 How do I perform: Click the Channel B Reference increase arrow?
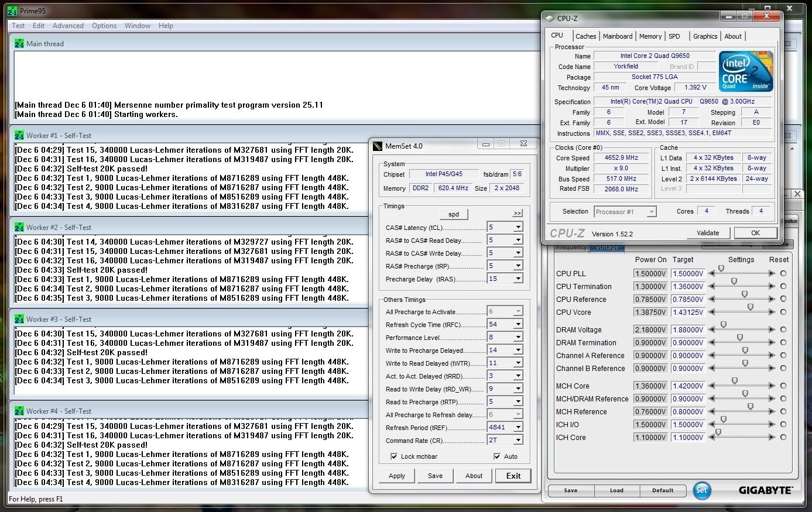[x=772, y=368]
